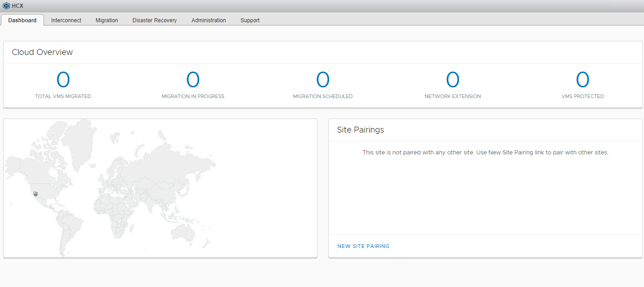The width and height of the screenshot is (644, 287).
Task: Select the Administration tab
Action: point(209,20)
